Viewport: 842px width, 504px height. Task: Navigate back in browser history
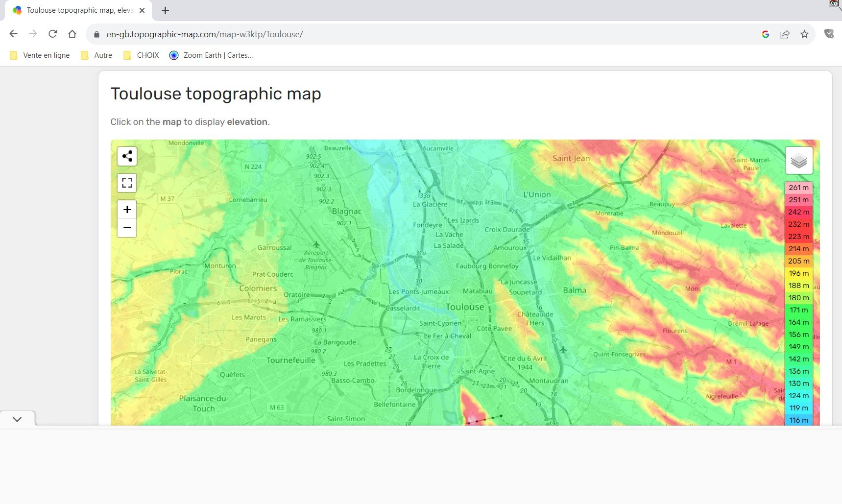click(x=13, y=34)
